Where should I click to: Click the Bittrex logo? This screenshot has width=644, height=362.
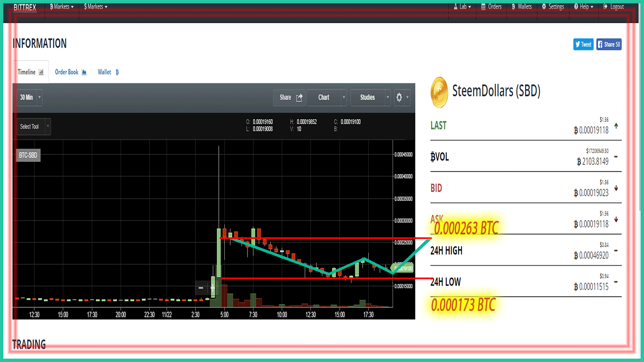point(25,7)
